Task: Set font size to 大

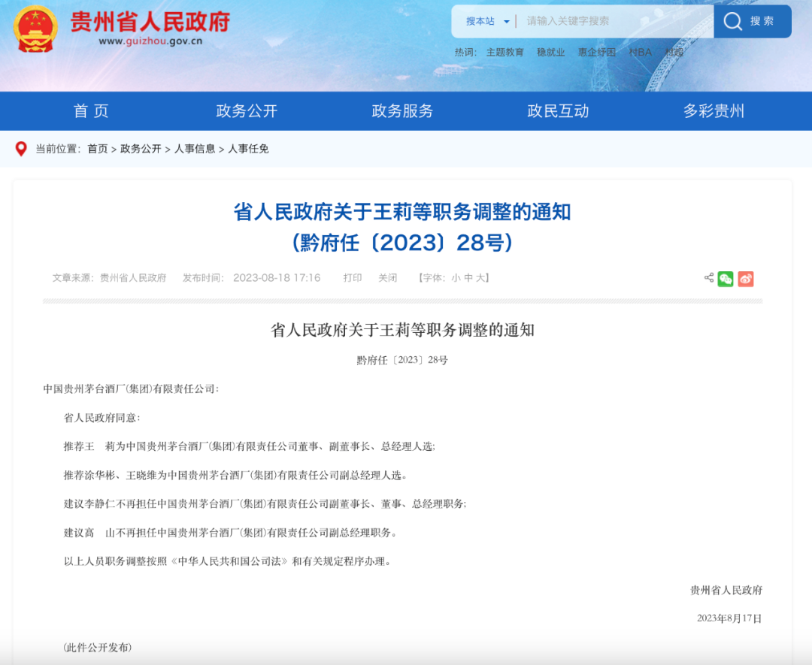Action: (480, 278)
